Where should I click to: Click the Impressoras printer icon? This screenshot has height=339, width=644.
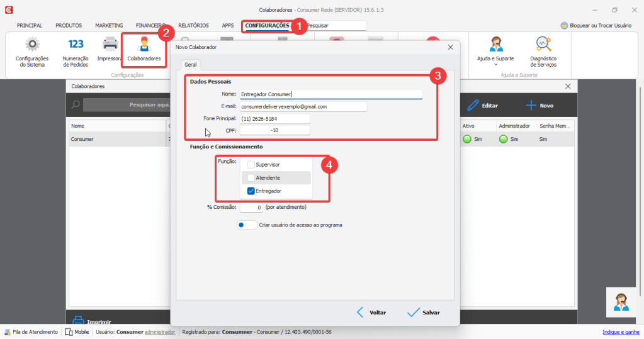click(110, 44)
